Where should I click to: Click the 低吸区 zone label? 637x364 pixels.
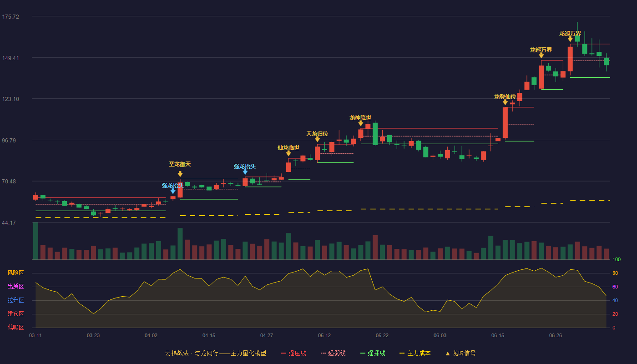tap(15, 327)
